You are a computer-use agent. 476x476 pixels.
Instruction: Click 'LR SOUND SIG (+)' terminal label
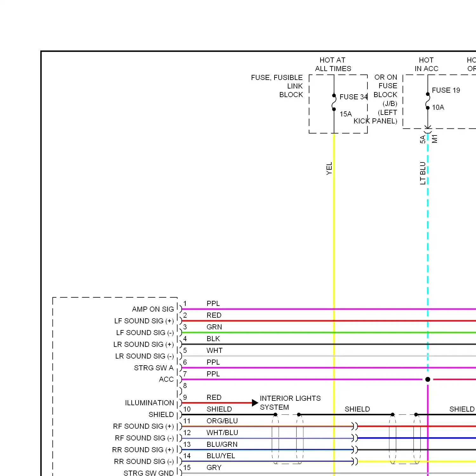coord(143,344)
